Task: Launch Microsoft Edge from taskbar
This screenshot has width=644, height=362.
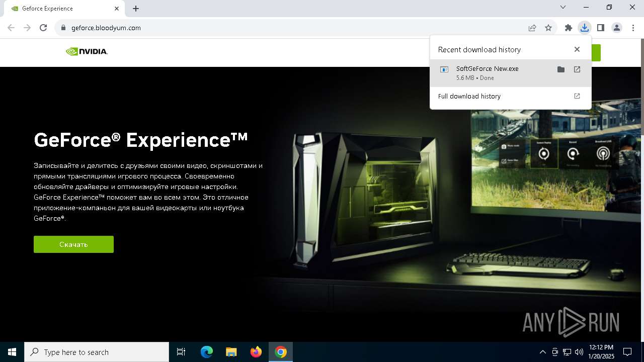Action: click(x=207, y=352)
